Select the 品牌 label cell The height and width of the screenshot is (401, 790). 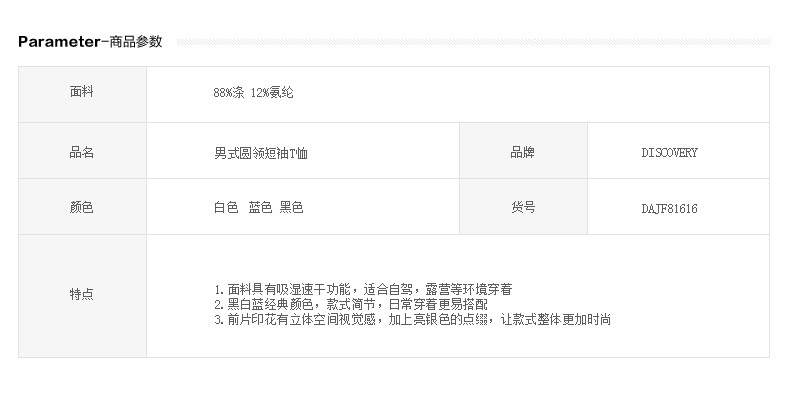click(x=523, y=152)
